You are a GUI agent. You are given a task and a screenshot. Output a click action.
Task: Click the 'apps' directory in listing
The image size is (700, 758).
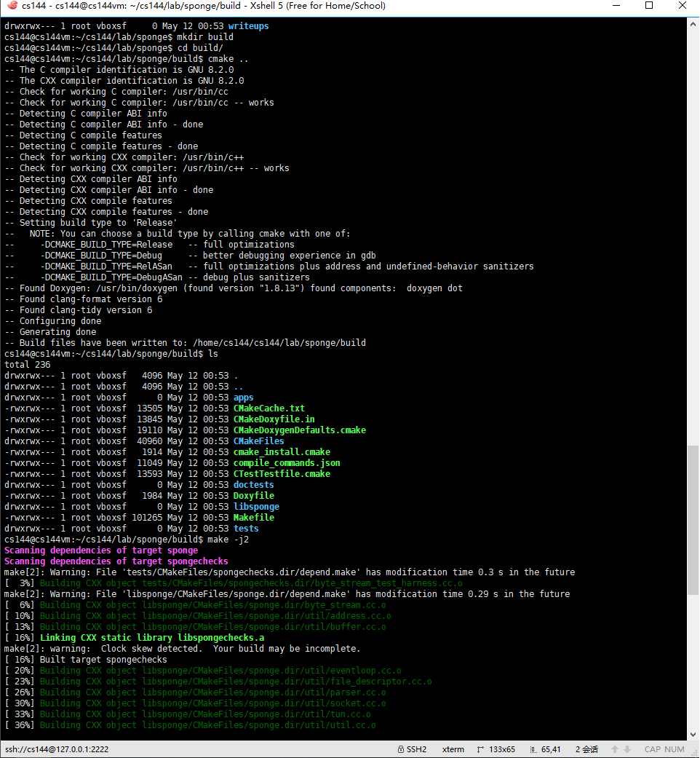(x=244, y=398)
